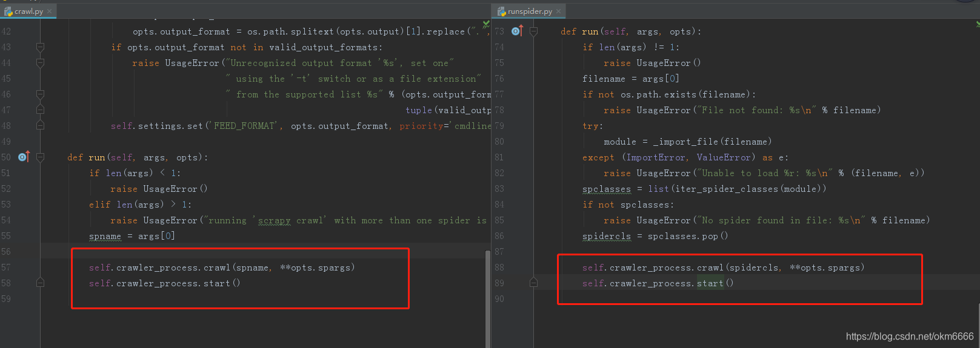
Task: Click 'def run(self, args, opts):' in crawl.py
Action: point(138,157)
